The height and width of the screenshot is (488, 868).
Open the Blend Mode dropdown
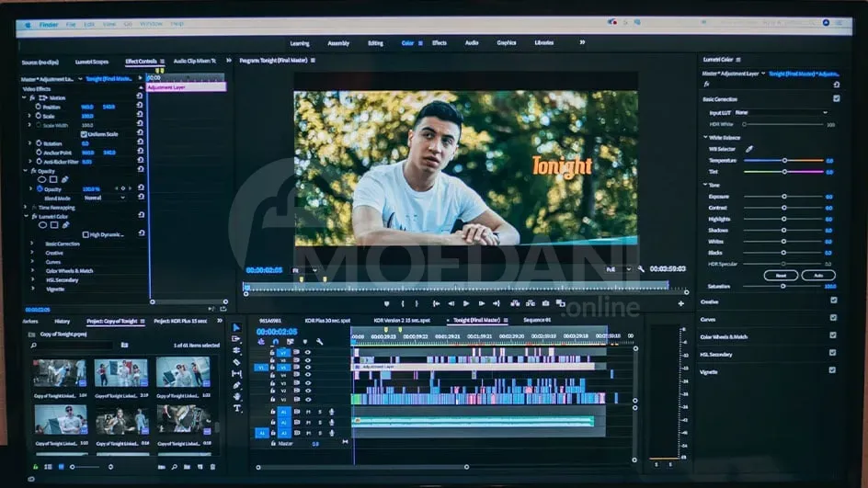(105, 198)
